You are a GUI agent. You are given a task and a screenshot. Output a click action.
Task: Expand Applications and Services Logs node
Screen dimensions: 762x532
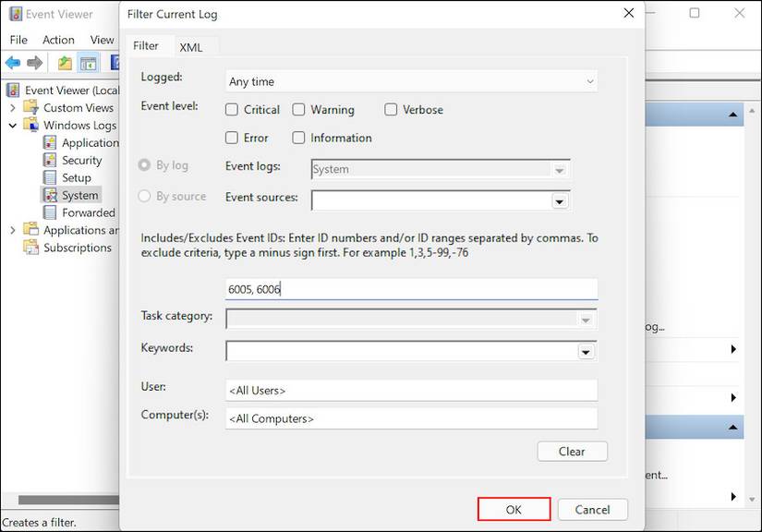click(13, 230)
